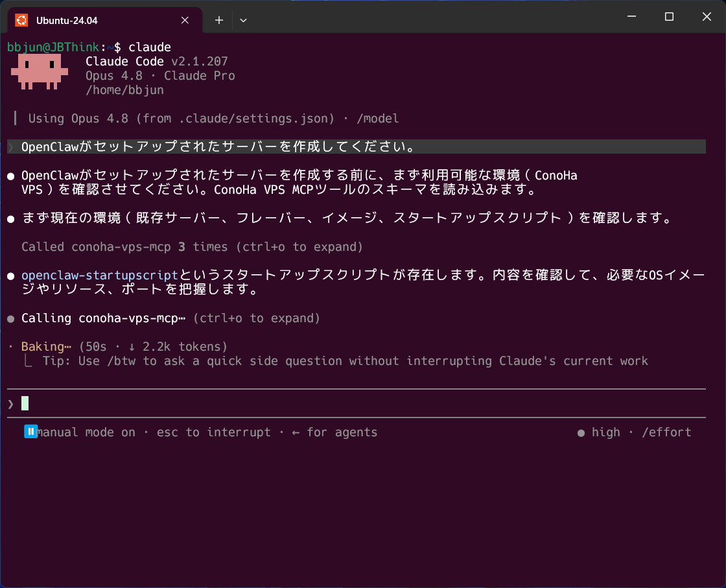Click the Claude Code pixel mascot

coord(40,72)
